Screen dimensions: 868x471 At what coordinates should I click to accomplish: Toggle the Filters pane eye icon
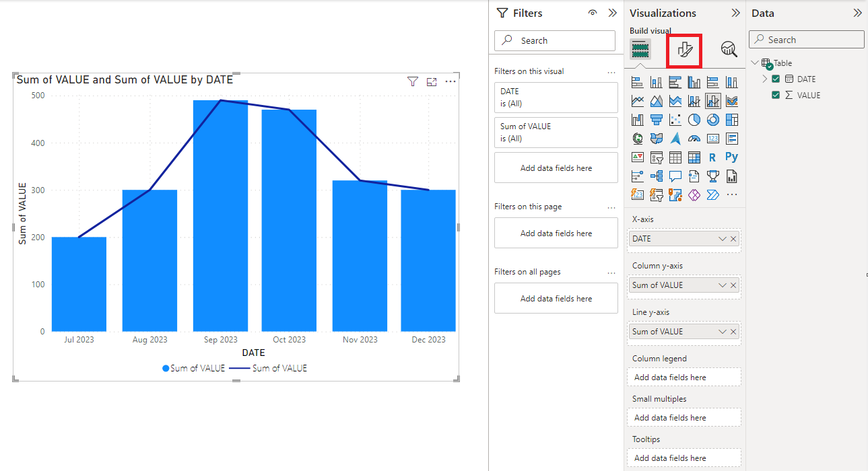pyautogui.click(x=593, y=13)
